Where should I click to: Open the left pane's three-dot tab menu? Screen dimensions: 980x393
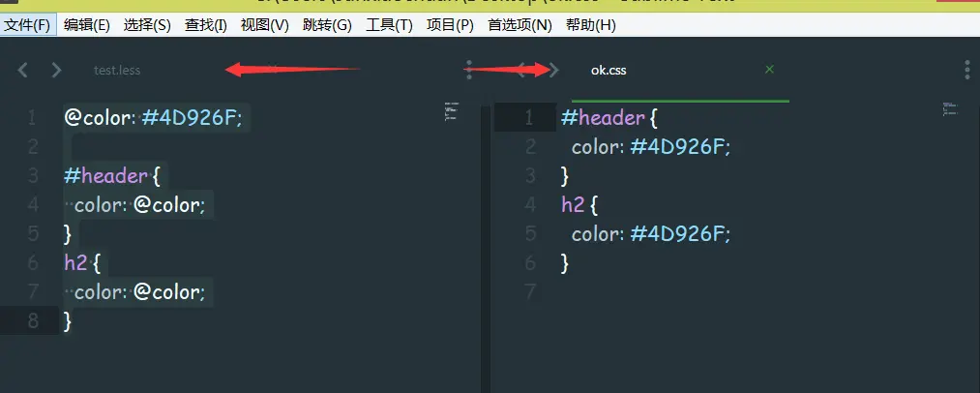469,70
